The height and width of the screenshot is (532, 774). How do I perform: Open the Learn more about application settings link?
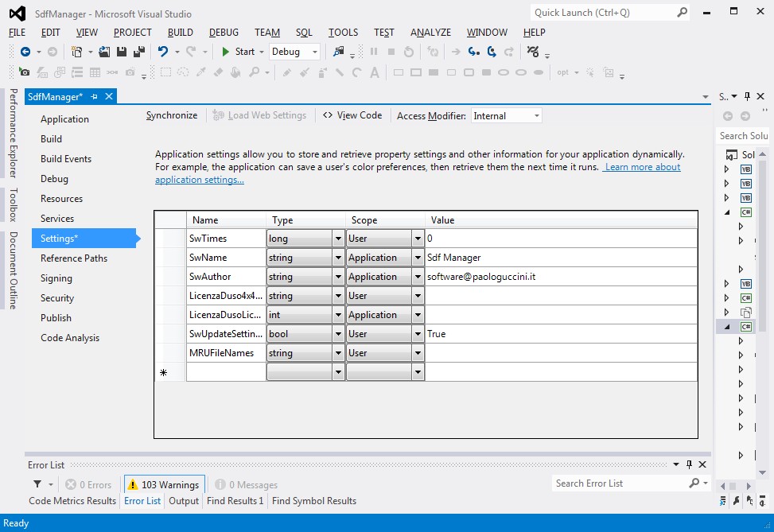coord(642,167)
